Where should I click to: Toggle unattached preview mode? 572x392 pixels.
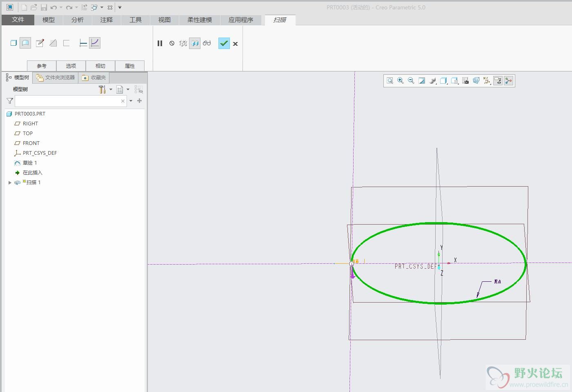(x=183, y=43)
